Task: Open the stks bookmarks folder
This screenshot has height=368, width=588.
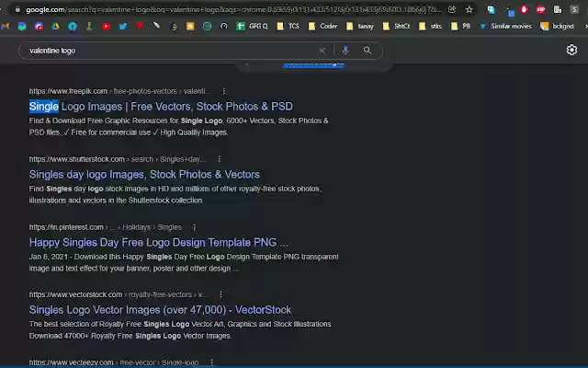Action: tap(430, 26)
